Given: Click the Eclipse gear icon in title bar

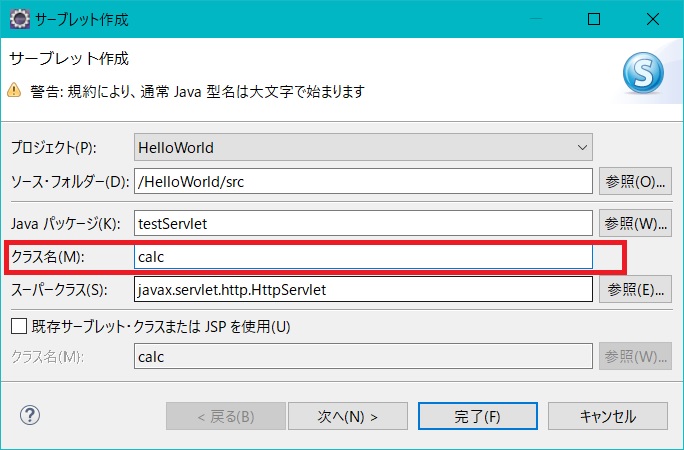Looking at the screenshot, I should [x=19, y=19].
